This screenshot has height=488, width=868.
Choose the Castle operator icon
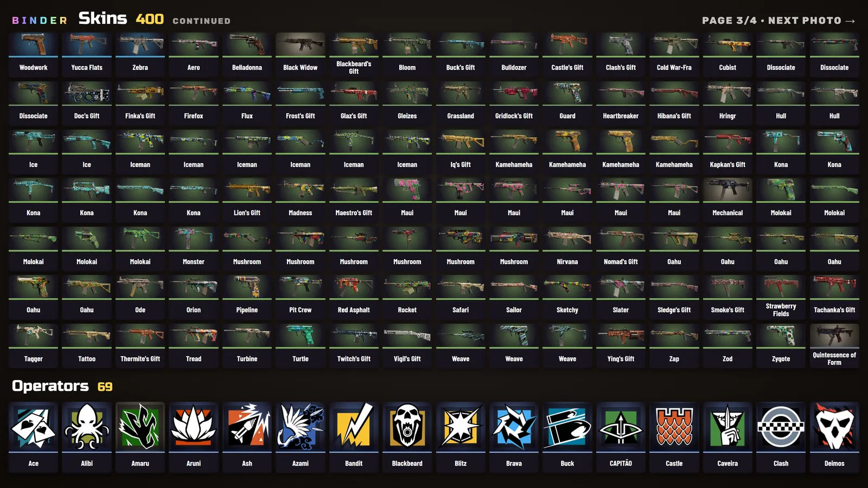[674, 427]
